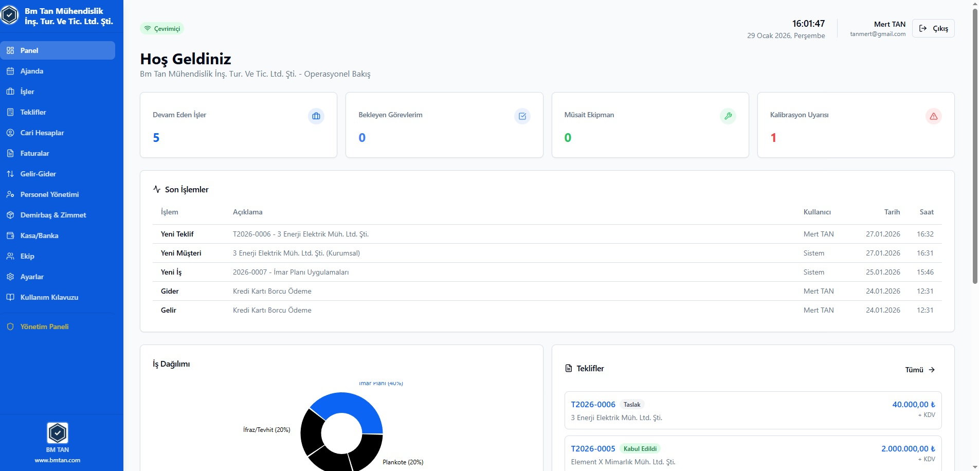Image resolution: width=980 pixels, height=471 pixels.
Task: Open the Yönetim Paneli link
Action: point(44,327)
